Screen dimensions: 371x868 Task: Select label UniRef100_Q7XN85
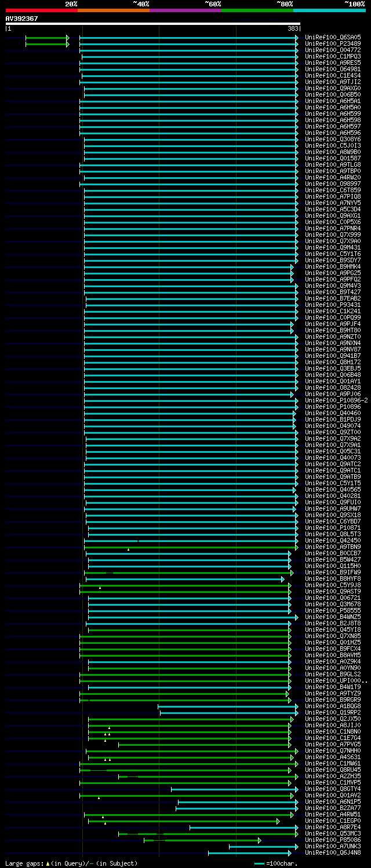[x=333, y=636]
